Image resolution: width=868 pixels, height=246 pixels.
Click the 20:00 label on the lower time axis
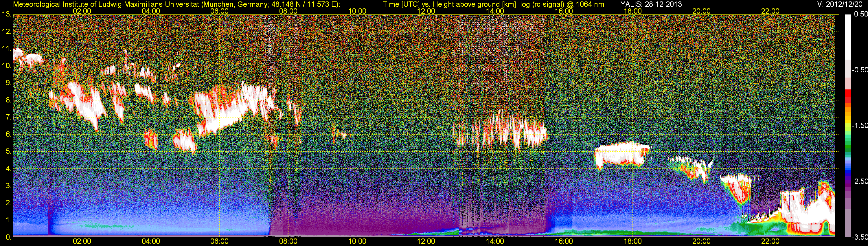(702, 241)
